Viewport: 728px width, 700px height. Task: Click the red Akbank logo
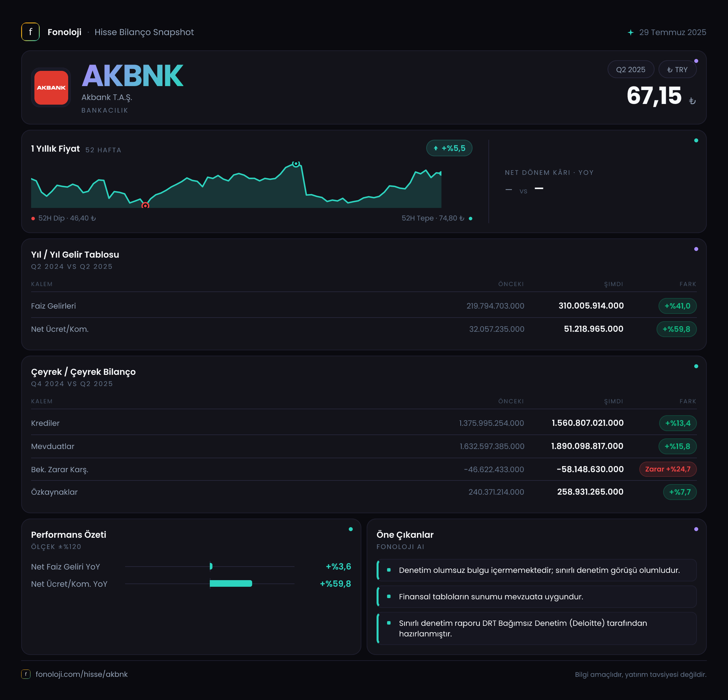(x=51, y=88)
